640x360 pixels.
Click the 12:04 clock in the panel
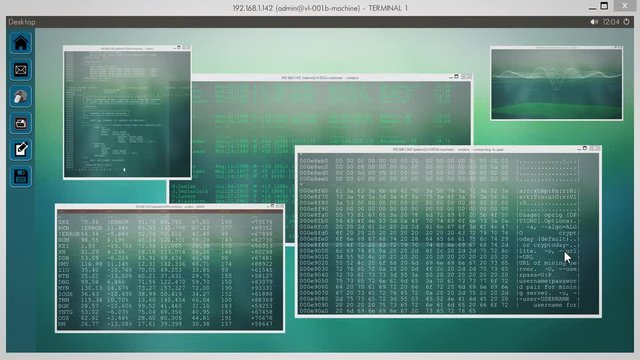point(611,22)
